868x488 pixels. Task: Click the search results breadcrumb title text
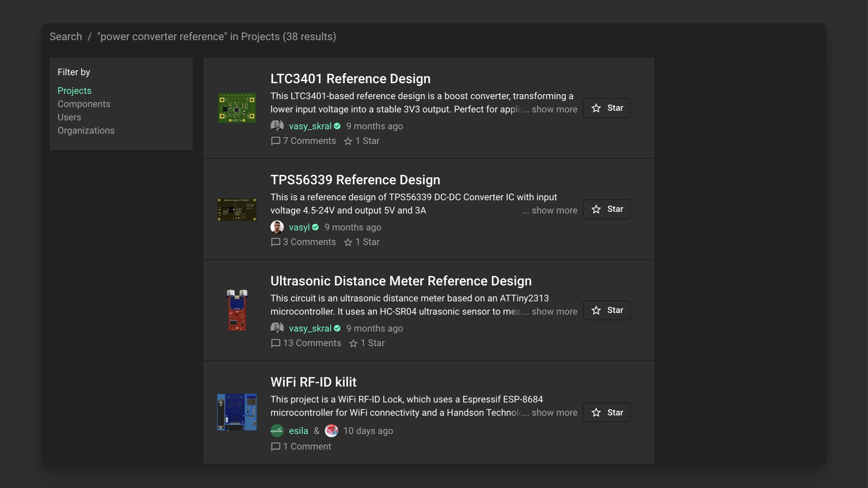pos(217,36)
